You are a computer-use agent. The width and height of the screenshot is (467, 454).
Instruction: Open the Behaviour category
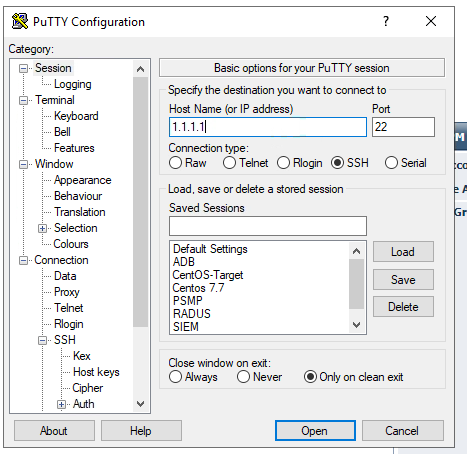(x=78, y=196)
